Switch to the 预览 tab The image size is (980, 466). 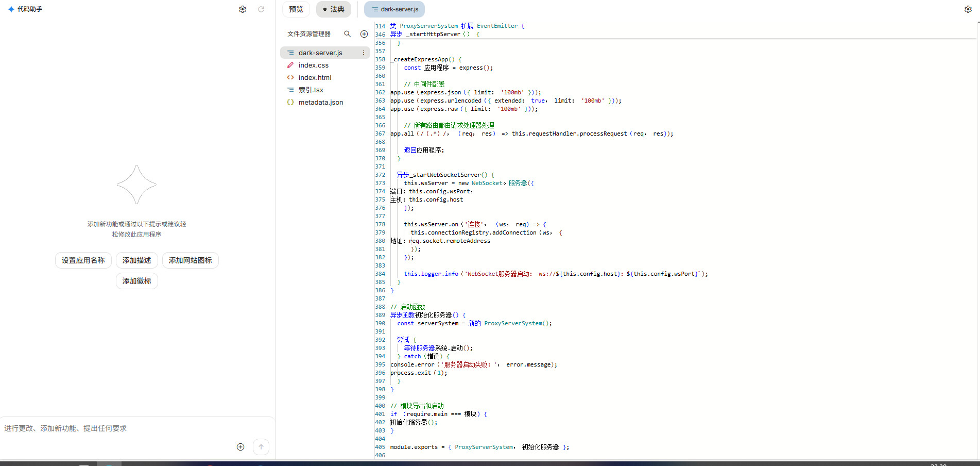296,9
